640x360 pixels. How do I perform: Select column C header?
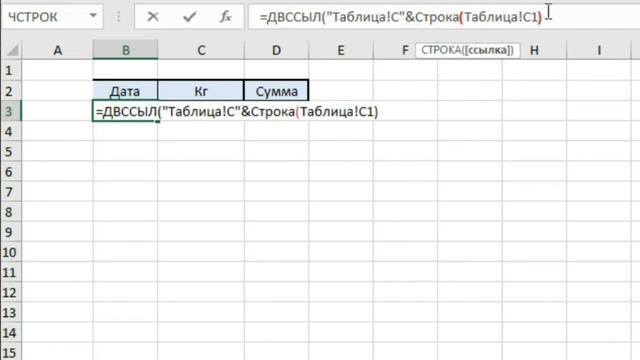pyautogui.click(x=201, y=50)
